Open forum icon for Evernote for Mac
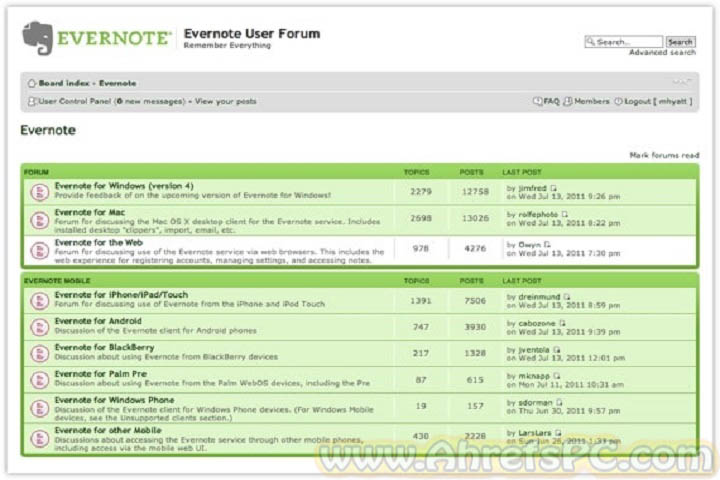Image resolution: width=720 pixels, height=480 pixels. click(x=40, y=220)
